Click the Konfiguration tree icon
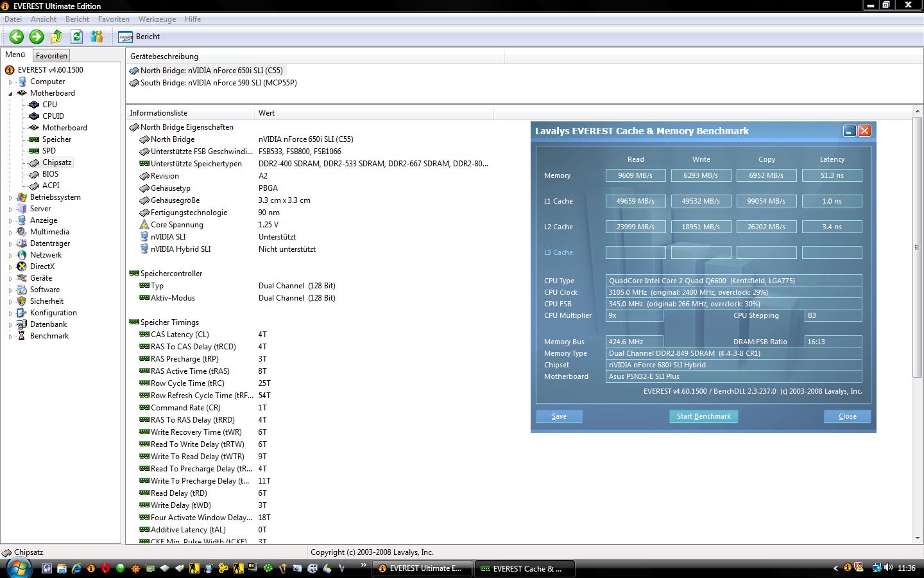This screenshot has width=924, height=578. tap(22, 313)
